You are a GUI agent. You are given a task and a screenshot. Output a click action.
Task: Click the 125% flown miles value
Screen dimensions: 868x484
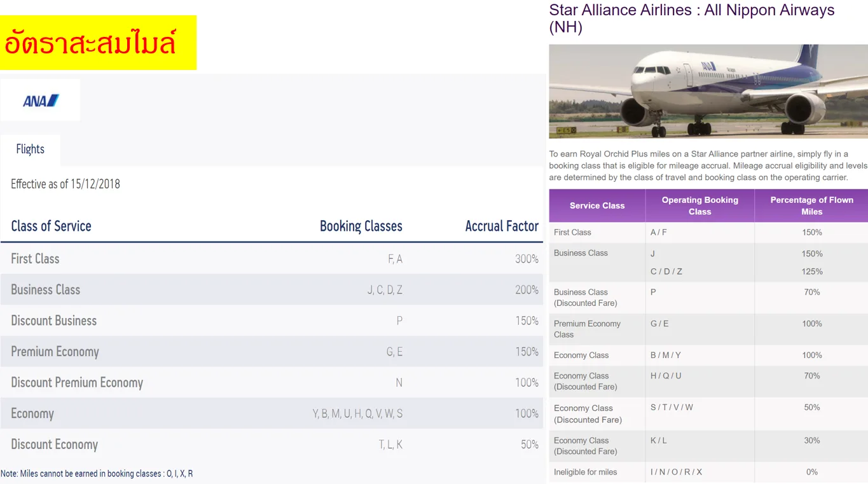pos(812,272)
